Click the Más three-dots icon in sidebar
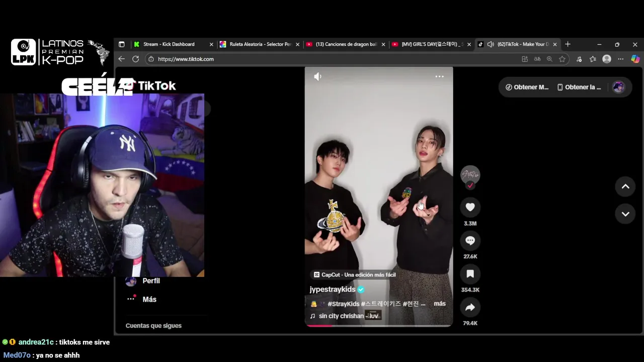 tap(131, 299)
